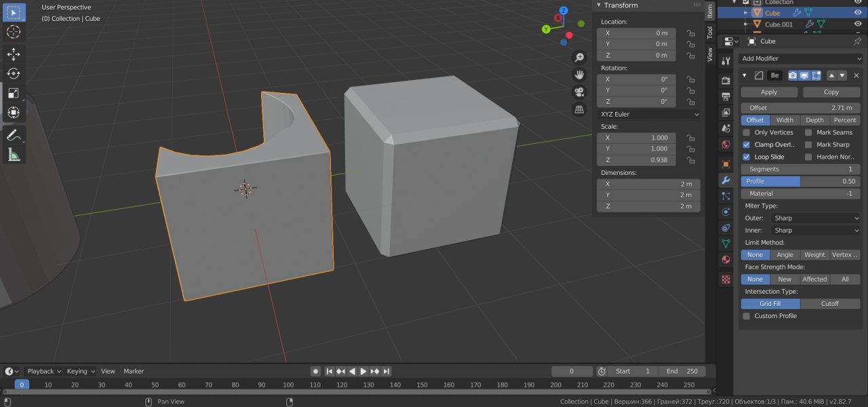Screen dimensions: 868x407
Task: Pin the Cube properties context
Action: tap(856, 41)
